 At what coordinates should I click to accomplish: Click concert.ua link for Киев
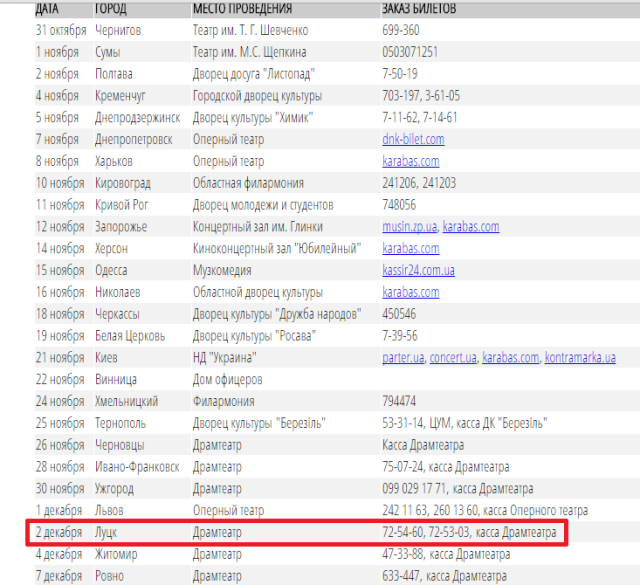453,358
